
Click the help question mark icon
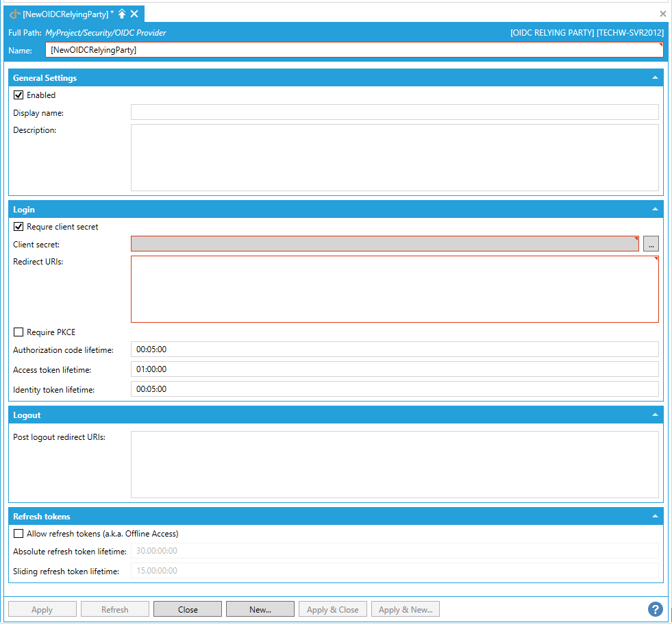tap(655, 609)
